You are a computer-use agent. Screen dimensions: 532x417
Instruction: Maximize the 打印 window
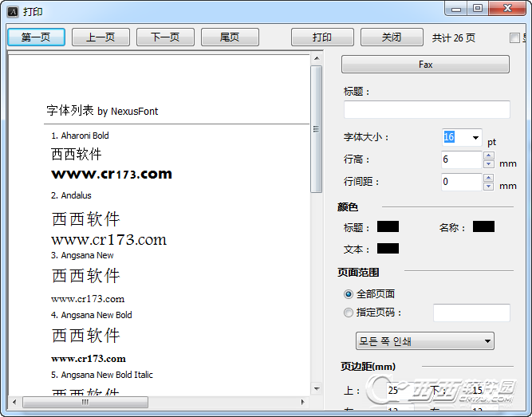[478, 9]
